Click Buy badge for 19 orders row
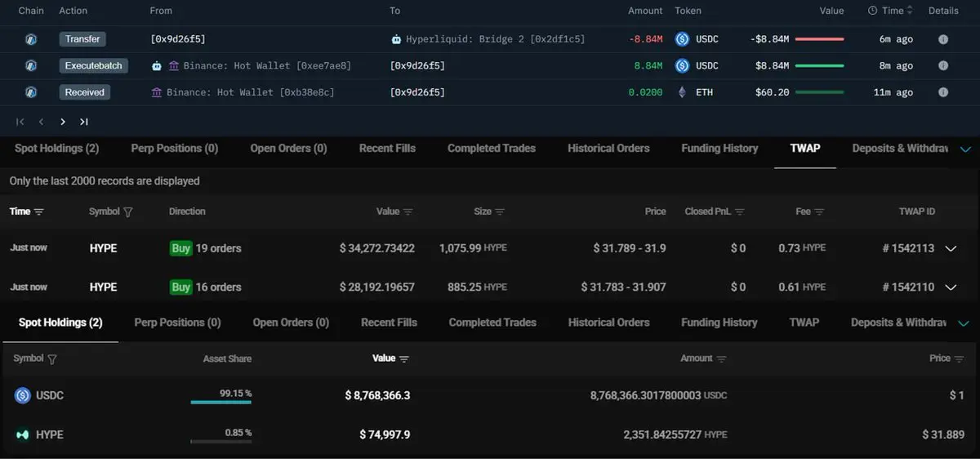 click(180, 248)
